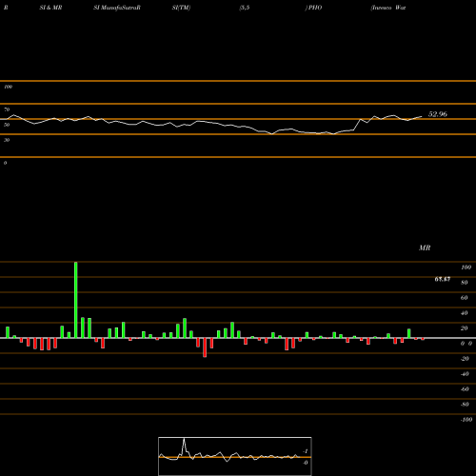Click the '-100' label on MR axis
Image resolution: width=476 pixels, height=476 pixels.
466,420
